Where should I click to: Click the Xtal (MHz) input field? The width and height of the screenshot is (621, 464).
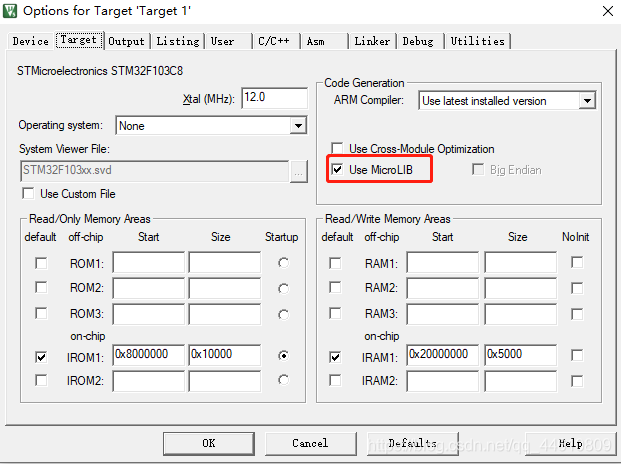click(x=274, y=97)
